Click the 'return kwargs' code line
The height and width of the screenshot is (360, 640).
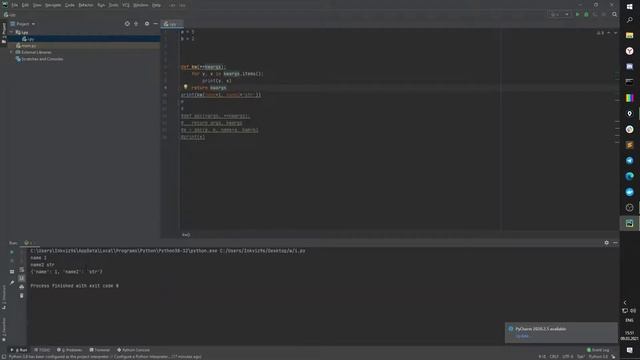tap(209, 88)
